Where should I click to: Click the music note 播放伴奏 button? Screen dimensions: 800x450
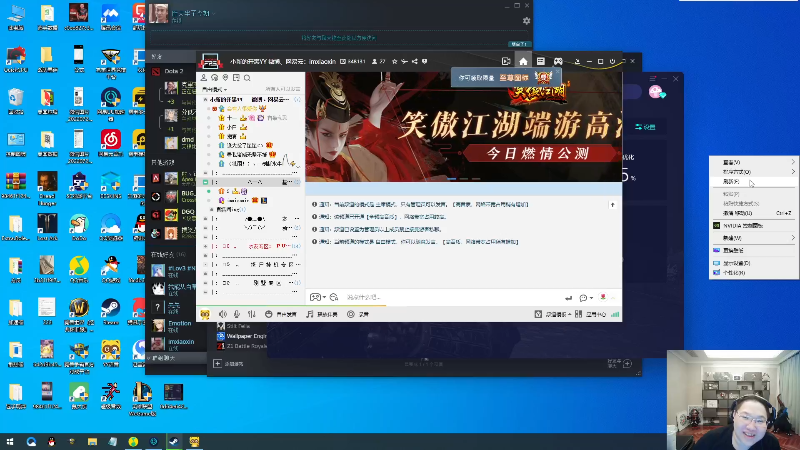(x=322, y=314)
